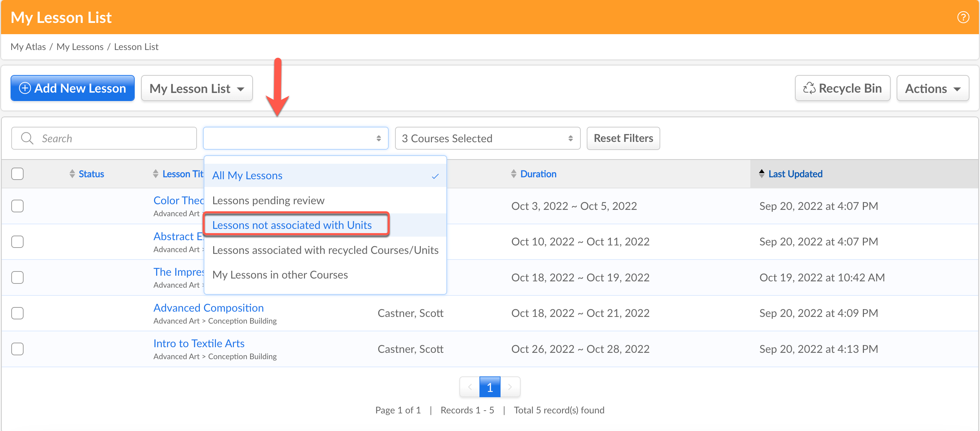Click the search magnifier icon
Viewport: 980px width, 431px height.
point(27,138)
